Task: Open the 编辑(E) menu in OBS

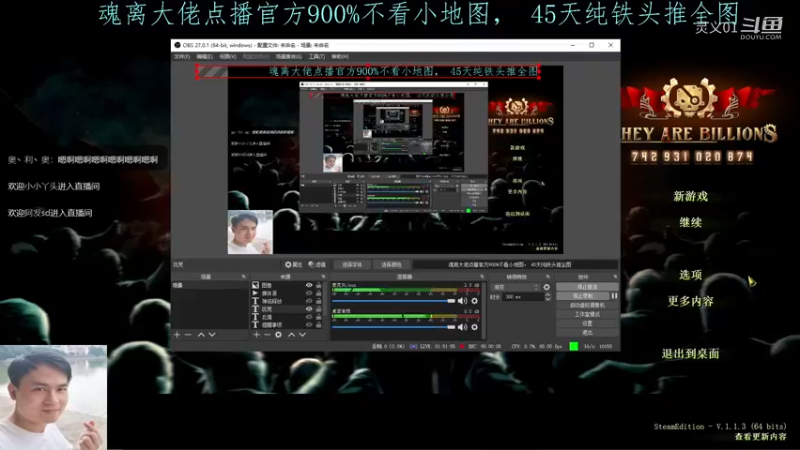Action: 205,57
